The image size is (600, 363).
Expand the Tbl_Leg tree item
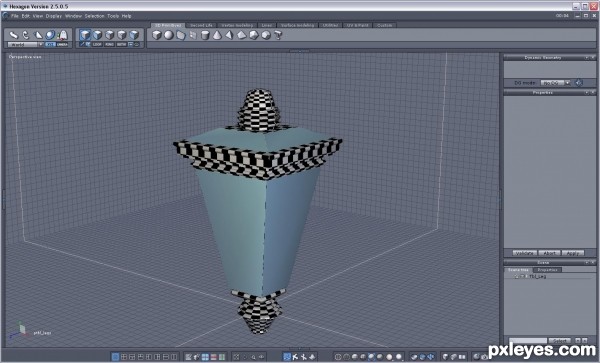click(516, 276)
